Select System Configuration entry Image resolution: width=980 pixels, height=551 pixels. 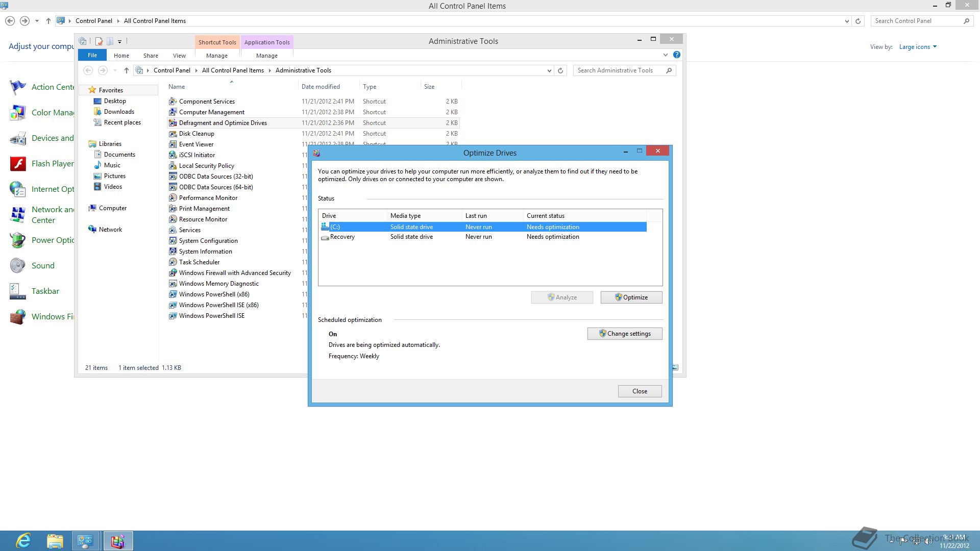coord(208,241)
